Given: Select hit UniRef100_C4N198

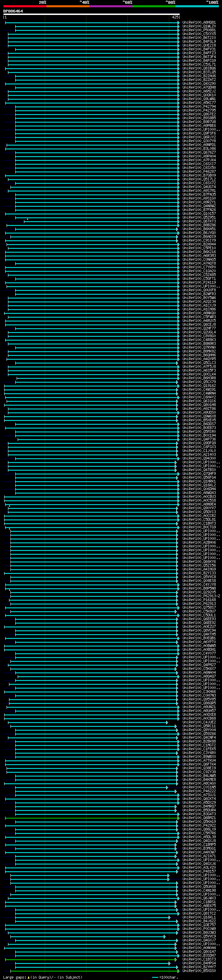Looking at the screenshot, I should [199, 890].
